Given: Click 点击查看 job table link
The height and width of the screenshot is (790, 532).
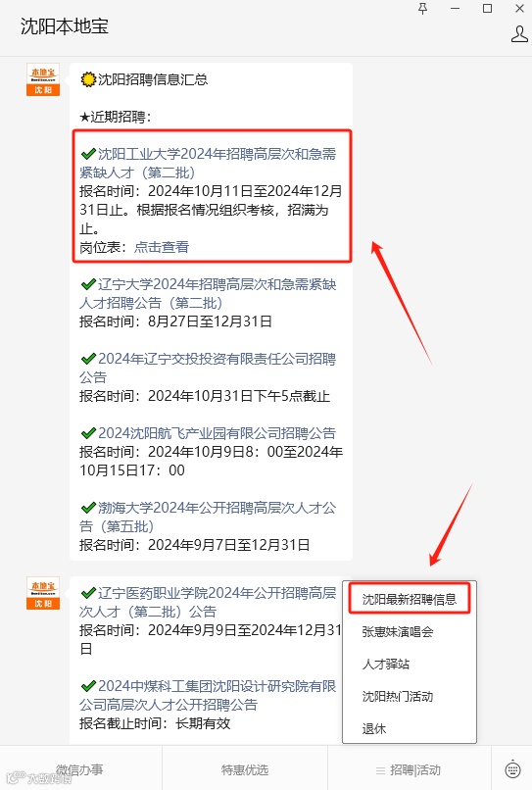Looking at the screenshot, I should pyautogui.click(x=162, y=247).
